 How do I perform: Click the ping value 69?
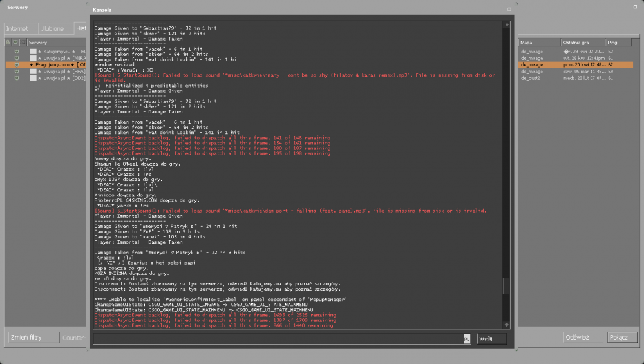[611, 72]
